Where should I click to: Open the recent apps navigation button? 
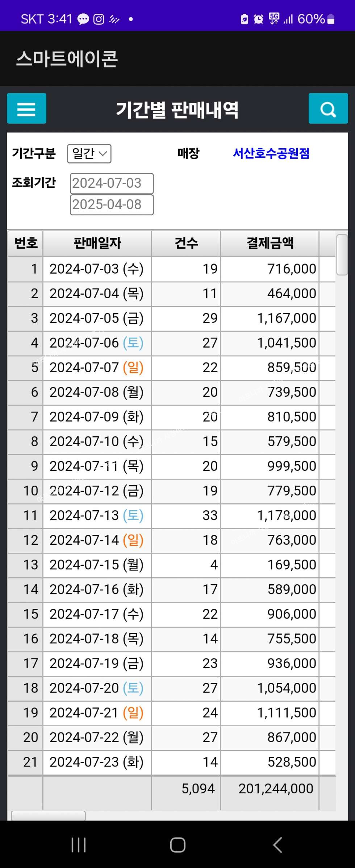78,845
